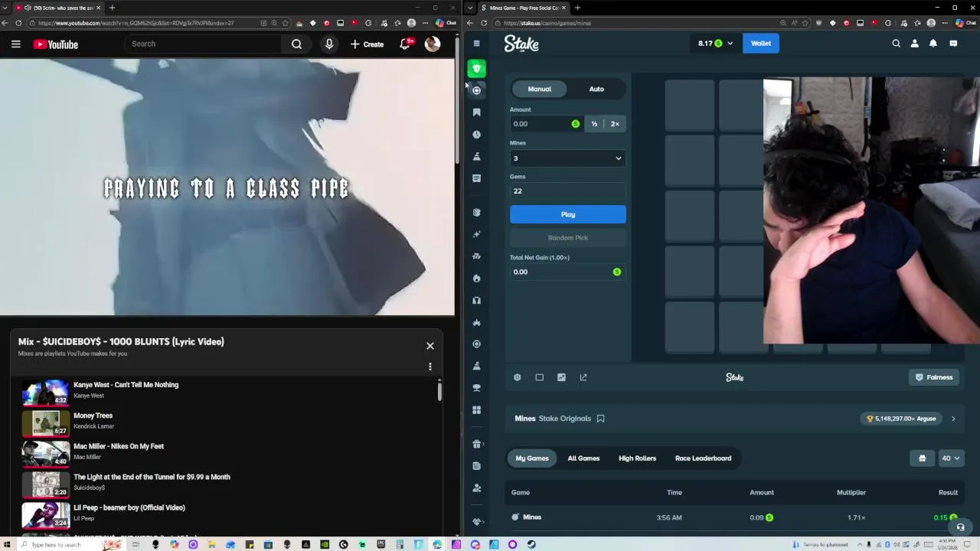The width and height of the screenshot is (980, 551).
Task: Toggle ghost mode icon beside rows dropdown
Action: point(922,458)
